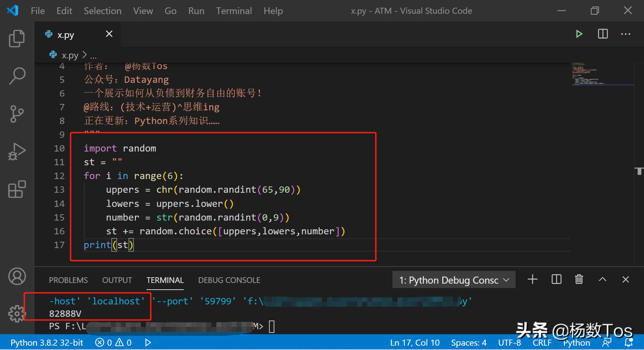Open the terminal selector dropdown
This screenshot has width=644, height=350.
pyautogui.click(x=454, y=280)
